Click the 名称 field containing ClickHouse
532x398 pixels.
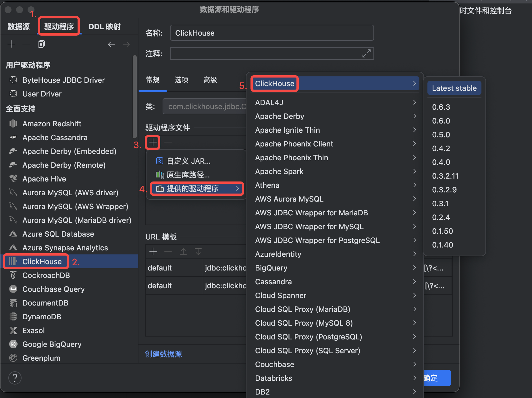coord(272,33)
